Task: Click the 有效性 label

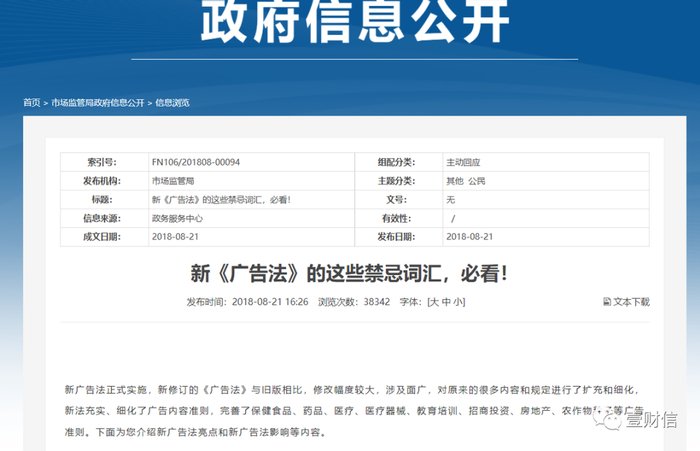Action: coord(396,218)
